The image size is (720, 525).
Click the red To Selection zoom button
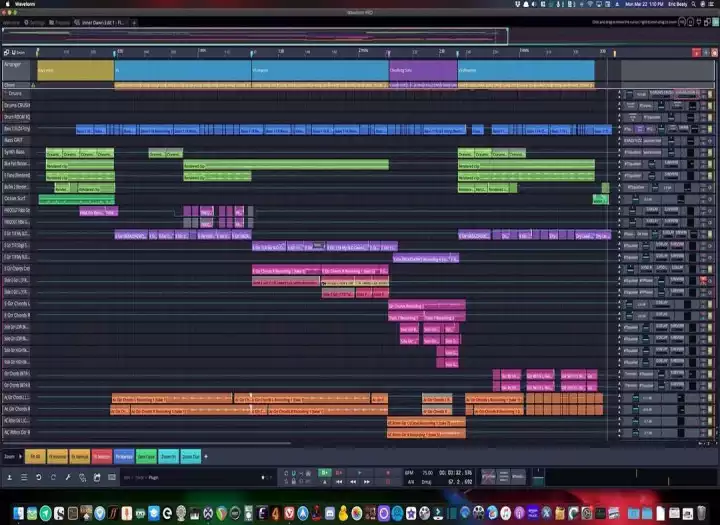click(101, 456)
